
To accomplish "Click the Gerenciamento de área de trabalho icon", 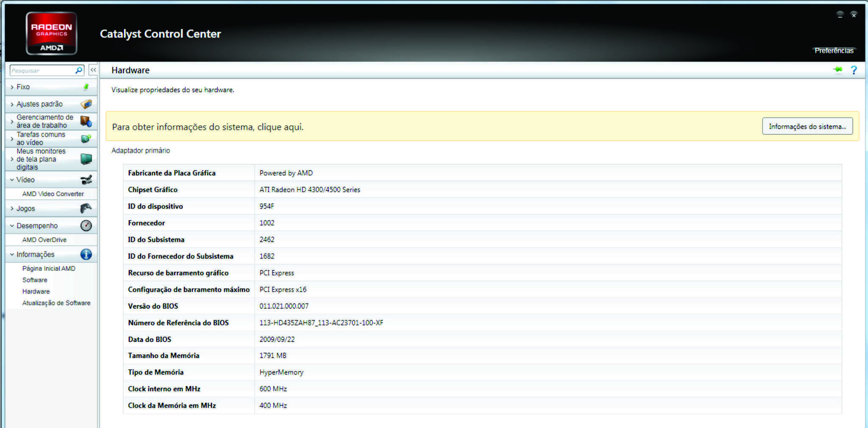I will [86, 121].
